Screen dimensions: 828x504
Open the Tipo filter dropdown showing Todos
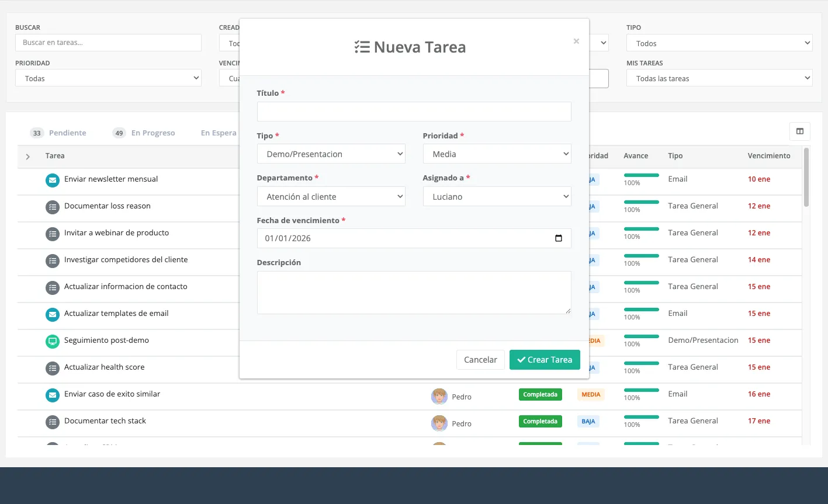coord(719,43)
